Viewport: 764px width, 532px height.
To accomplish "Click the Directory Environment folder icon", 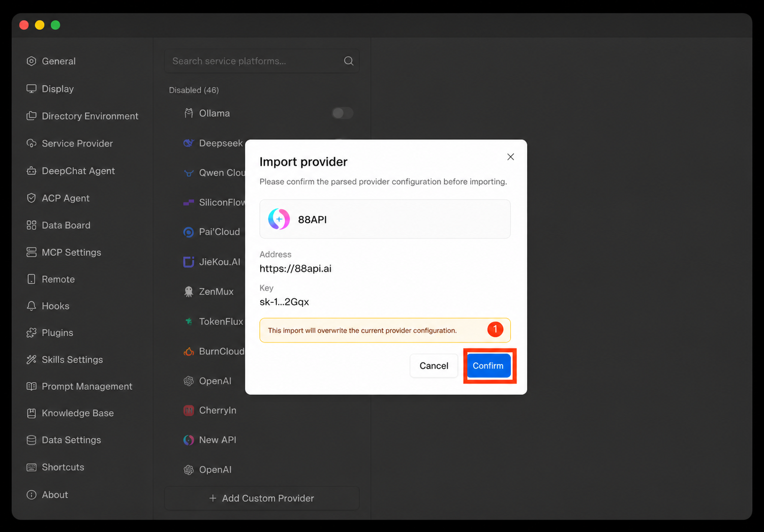I will pos(32,116).
